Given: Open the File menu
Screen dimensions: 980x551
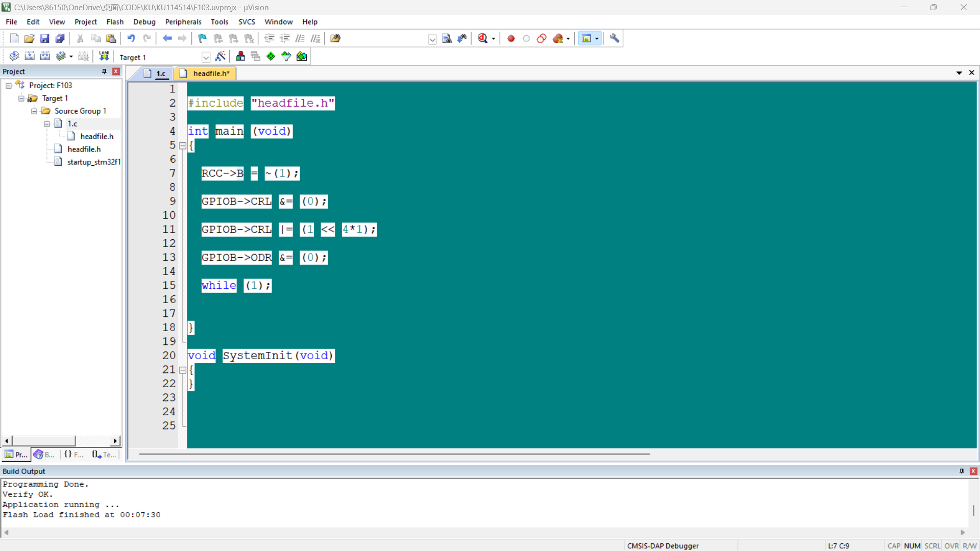Looking at the screenshot, I should 11,22.
